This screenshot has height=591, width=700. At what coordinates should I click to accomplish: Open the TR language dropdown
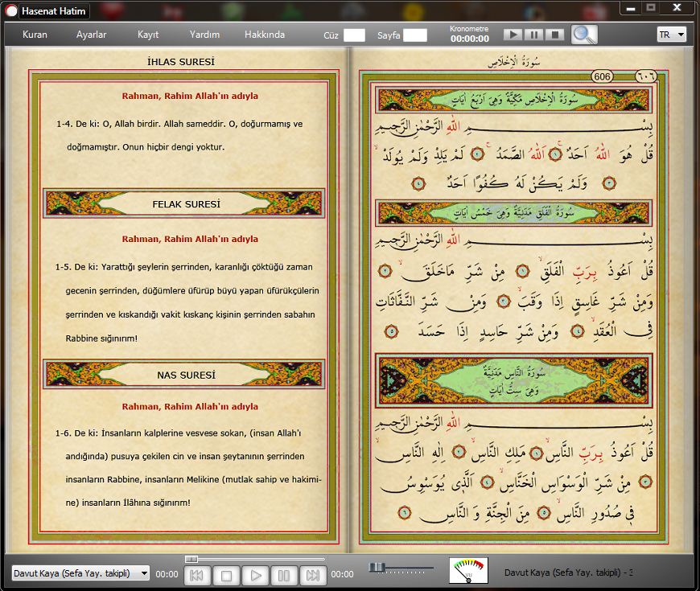pos(671,35)
